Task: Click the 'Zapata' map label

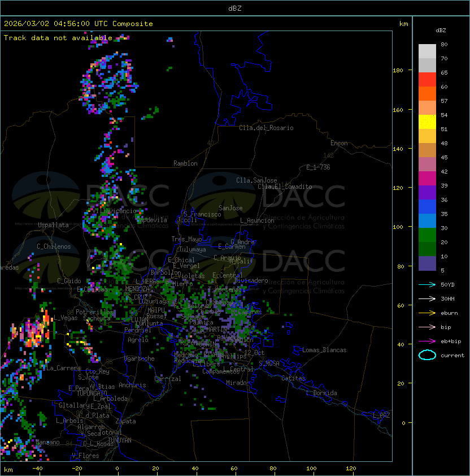Action: [x=125, y=421]
